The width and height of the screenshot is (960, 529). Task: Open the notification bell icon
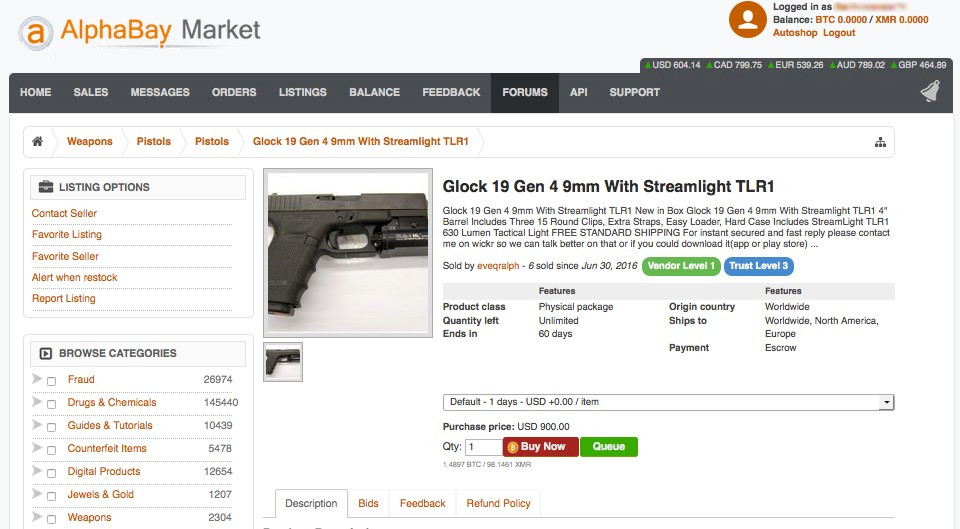click(x=930, y=92)
